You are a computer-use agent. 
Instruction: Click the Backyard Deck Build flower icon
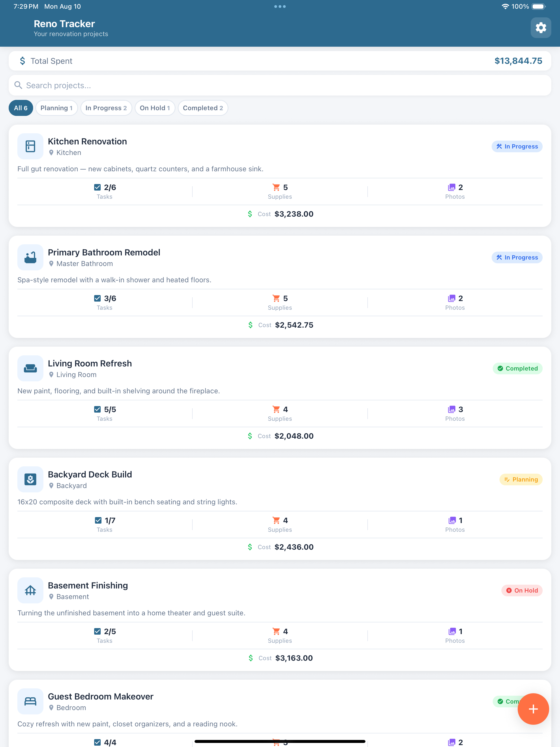(30, 479)
